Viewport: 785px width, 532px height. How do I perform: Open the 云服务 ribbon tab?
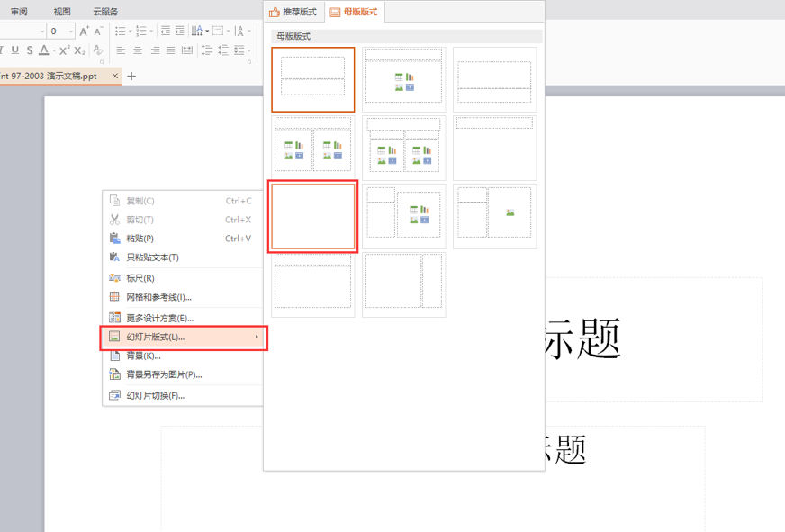coord(105,11)
